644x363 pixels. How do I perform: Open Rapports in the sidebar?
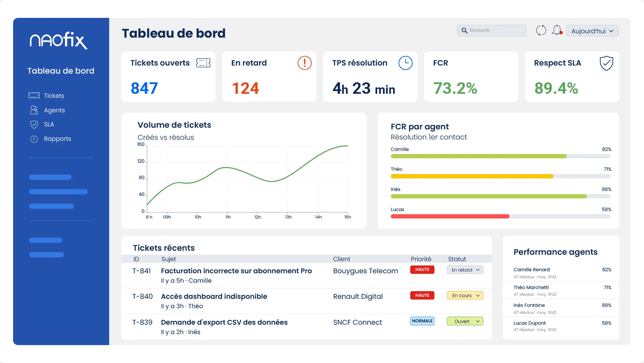(x=57, y=139)
